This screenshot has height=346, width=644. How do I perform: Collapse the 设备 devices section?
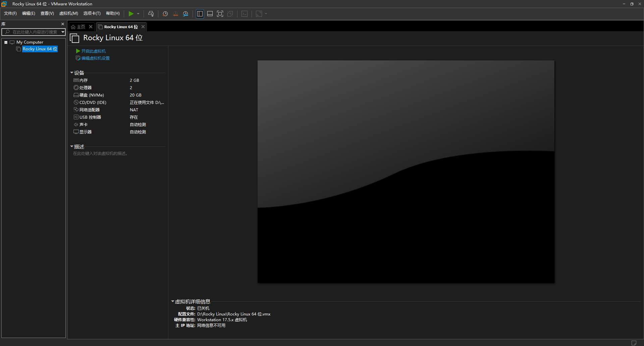(72, 73)
